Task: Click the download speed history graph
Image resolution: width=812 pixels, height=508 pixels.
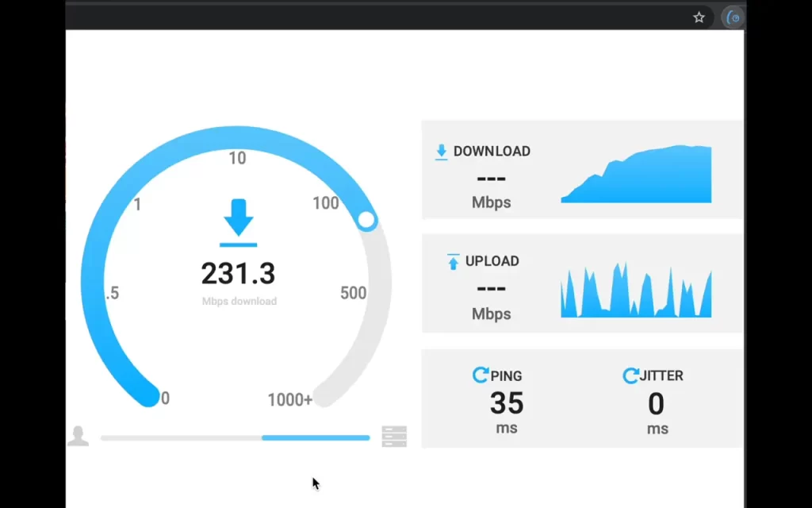Action: (x=636, y=173)
